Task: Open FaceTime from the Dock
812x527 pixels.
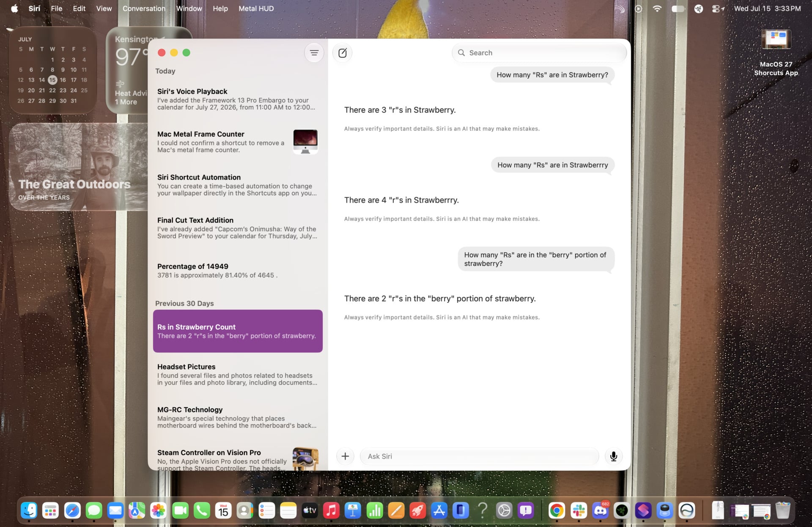Action: (180, 511)
